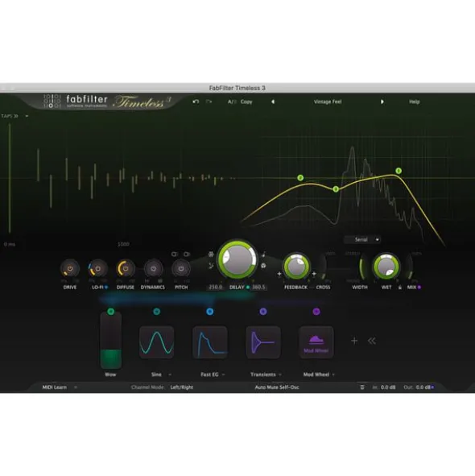Screen dimensions: 475x476
Task: Go to next preset arrow
Action: pyautogui.click(x=382, y=101)
